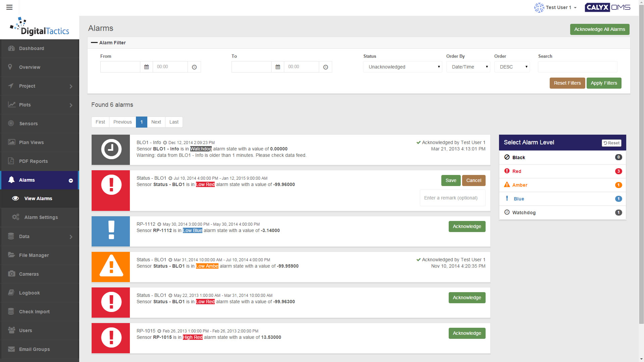The image size is (644, 362).
Task: Open Alarm Settings in the sidebar
Action: pyautogui.click(x=41, y=217)
